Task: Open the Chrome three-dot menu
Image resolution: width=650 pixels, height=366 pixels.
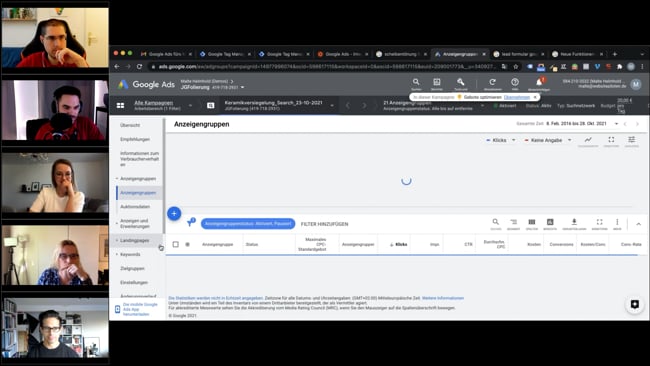Action: coord(642,67)
